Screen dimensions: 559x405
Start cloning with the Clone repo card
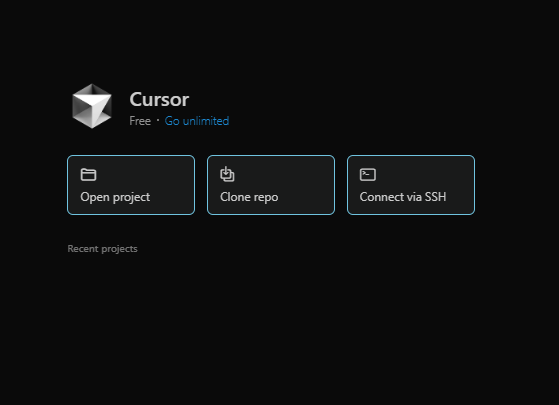pos(271,185)
